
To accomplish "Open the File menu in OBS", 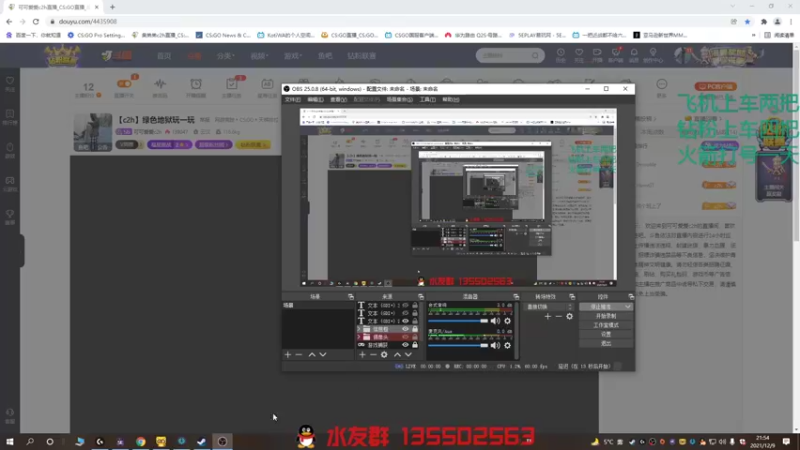I will point(292,99).
